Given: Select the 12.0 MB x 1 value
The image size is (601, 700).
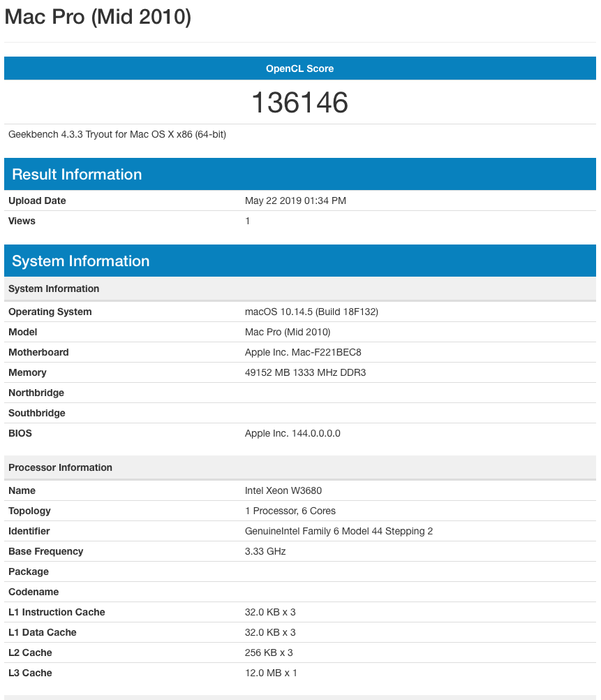Looking at the screenshot, I should click(271, 673).
